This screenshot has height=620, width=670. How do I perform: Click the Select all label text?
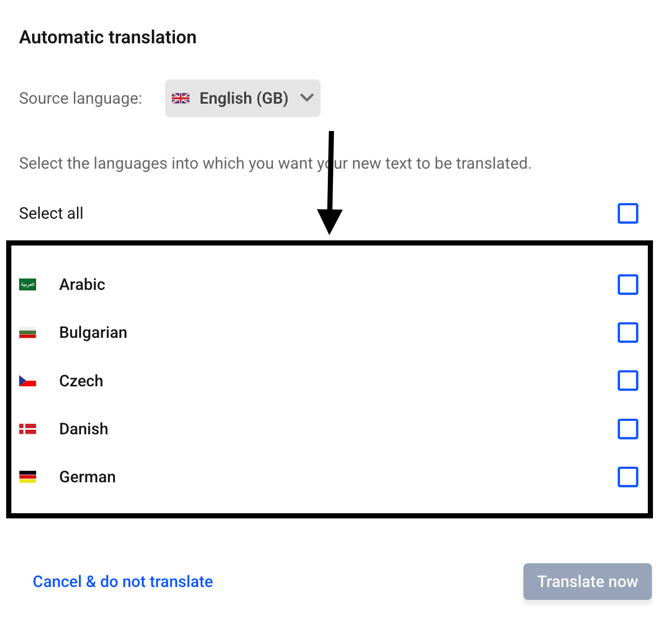point(51,213)
